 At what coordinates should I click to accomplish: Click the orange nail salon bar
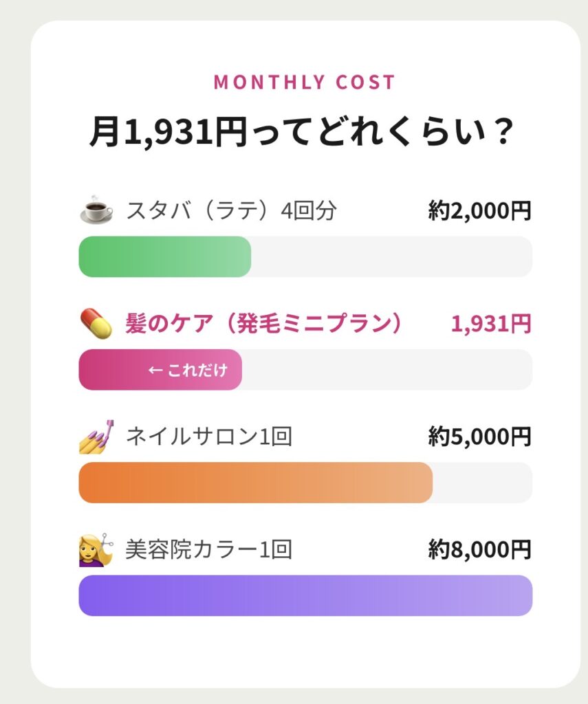(x=255, y=483)
